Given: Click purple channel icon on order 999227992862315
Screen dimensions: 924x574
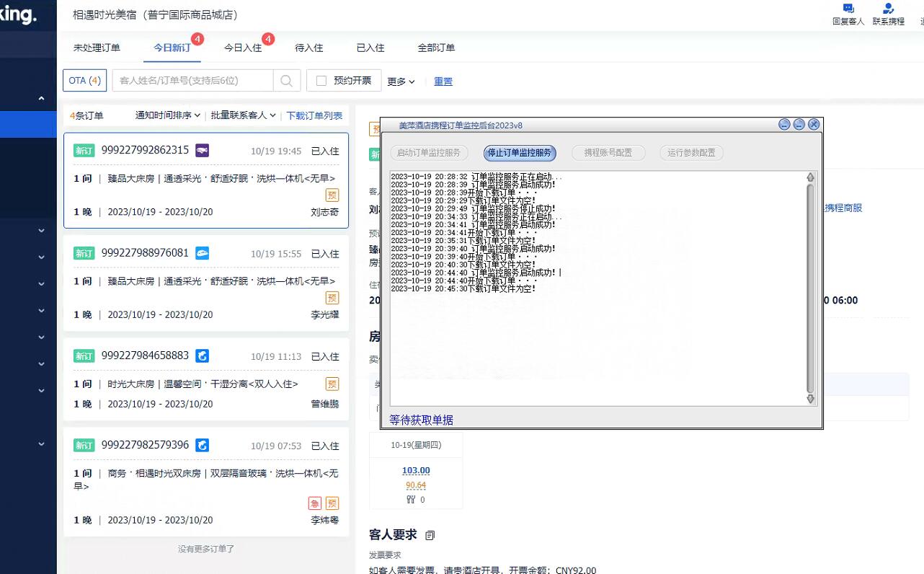Looking at the screenshot, I should (x=203, y=150).
